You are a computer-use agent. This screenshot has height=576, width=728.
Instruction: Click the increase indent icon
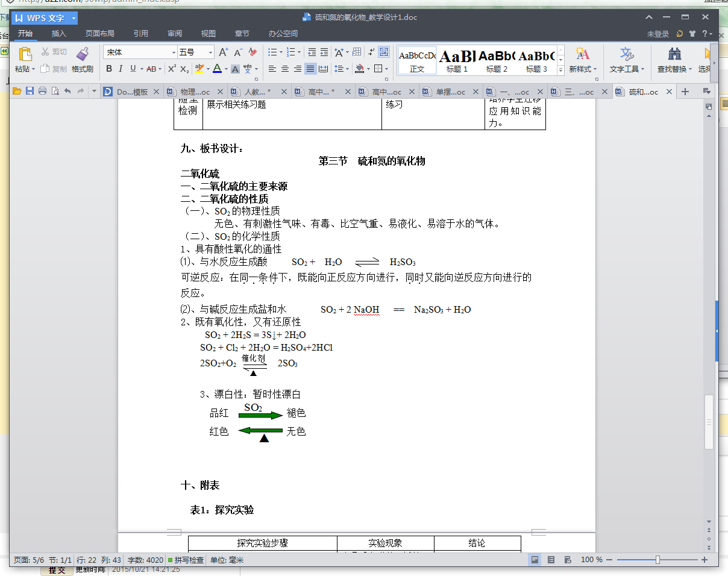[x=324, y=52]
